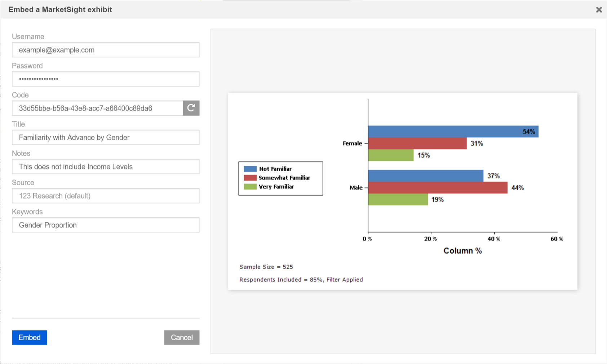The image size is (607, 364).
Task: Click the Notes field about Income Levels
Action: pos(105,167)
